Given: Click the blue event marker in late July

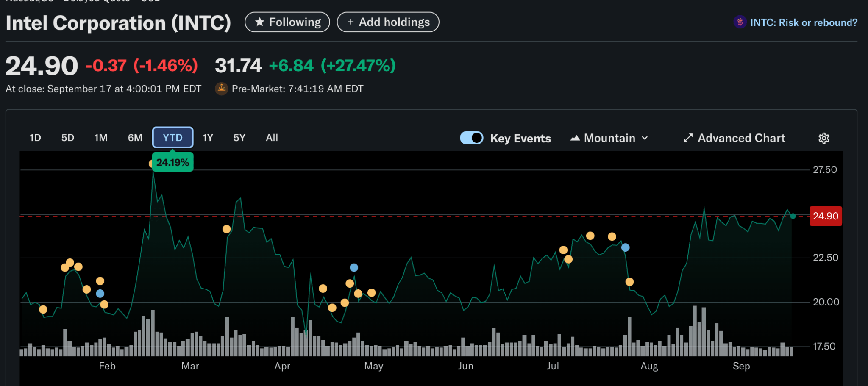Looking at the screenshot, I should point(625,247).
